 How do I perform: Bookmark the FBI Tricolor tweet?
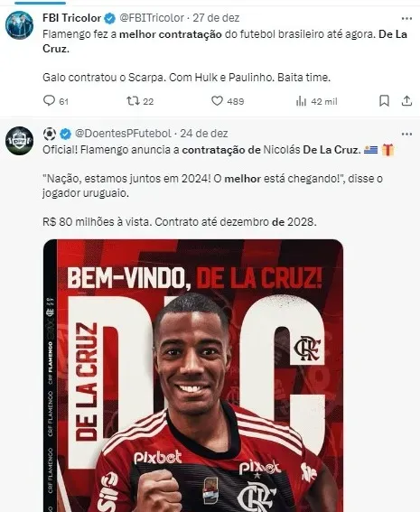(x=384, y=101)
